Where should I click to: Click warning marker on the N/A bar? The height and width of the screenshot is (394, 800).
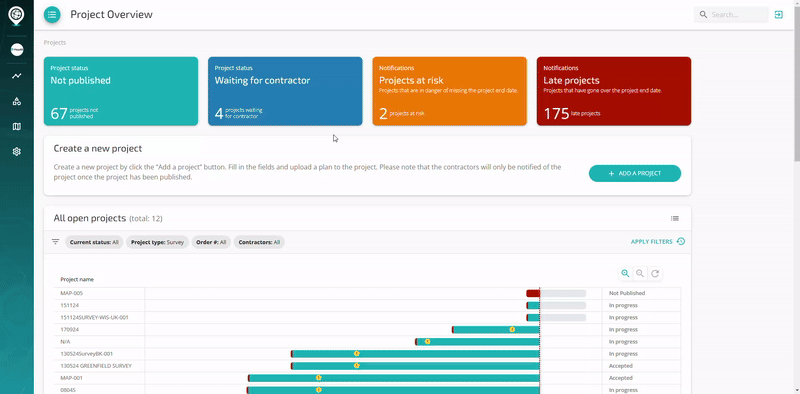(428, 341)
